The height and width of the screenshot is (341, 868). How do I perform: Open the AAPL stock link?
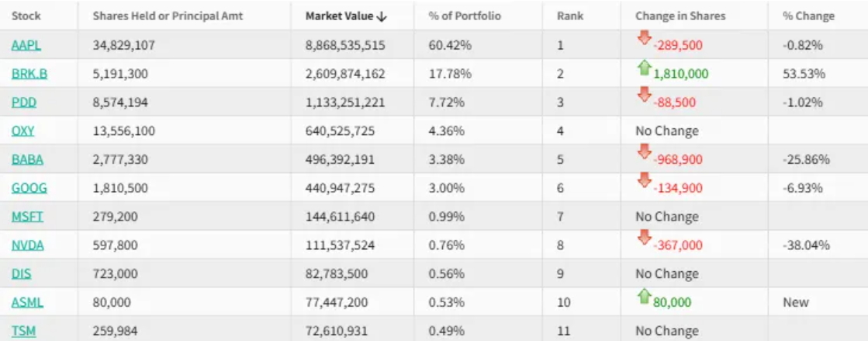26,45
